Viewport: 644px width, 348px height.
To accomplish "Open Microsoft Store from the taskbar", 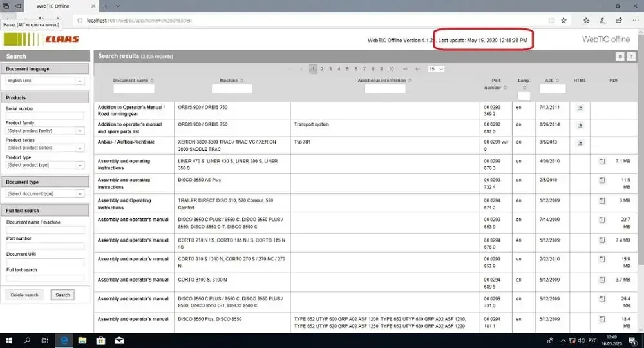I will [x=100, y=340].
